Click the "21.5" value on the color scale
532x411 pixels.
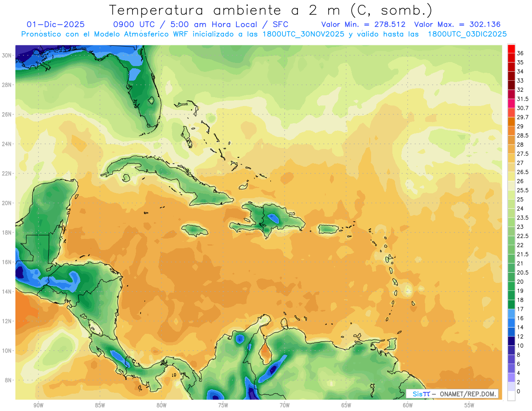(523, 254)
